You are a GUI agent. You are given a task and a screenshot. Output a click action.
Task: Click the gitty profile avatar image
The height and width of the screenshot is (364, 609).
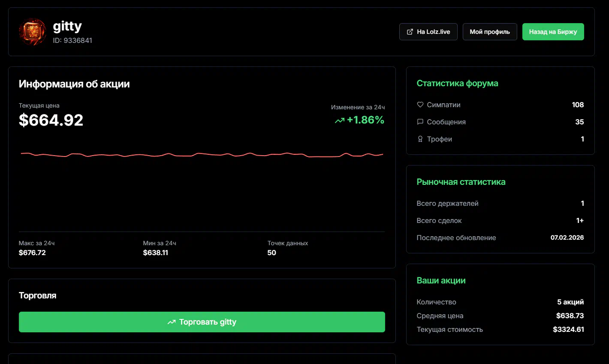33,32
